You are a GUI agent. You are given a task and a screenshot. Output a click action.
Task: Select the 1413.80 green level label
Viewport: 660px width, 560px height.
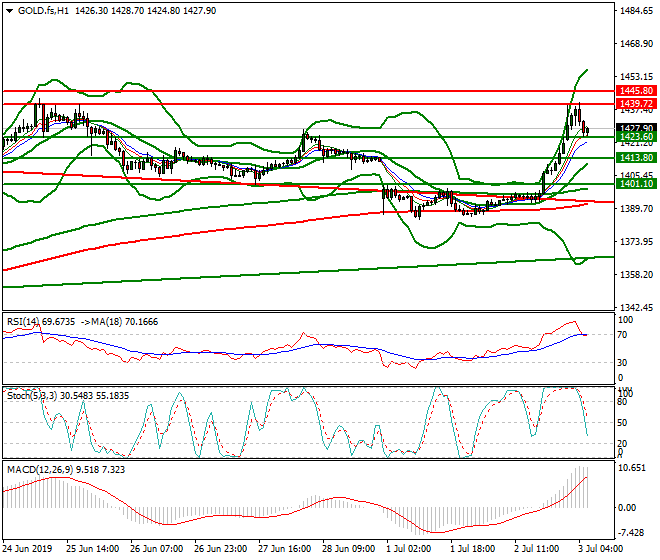coord(636,158)
